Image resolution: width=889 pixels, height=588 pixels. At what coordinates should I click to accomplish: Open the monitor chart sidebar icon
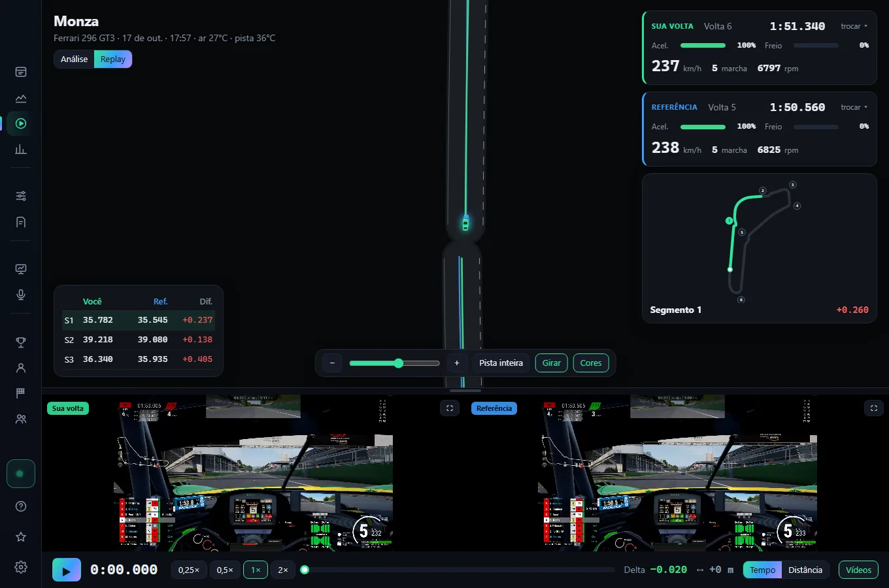point(21,269)
